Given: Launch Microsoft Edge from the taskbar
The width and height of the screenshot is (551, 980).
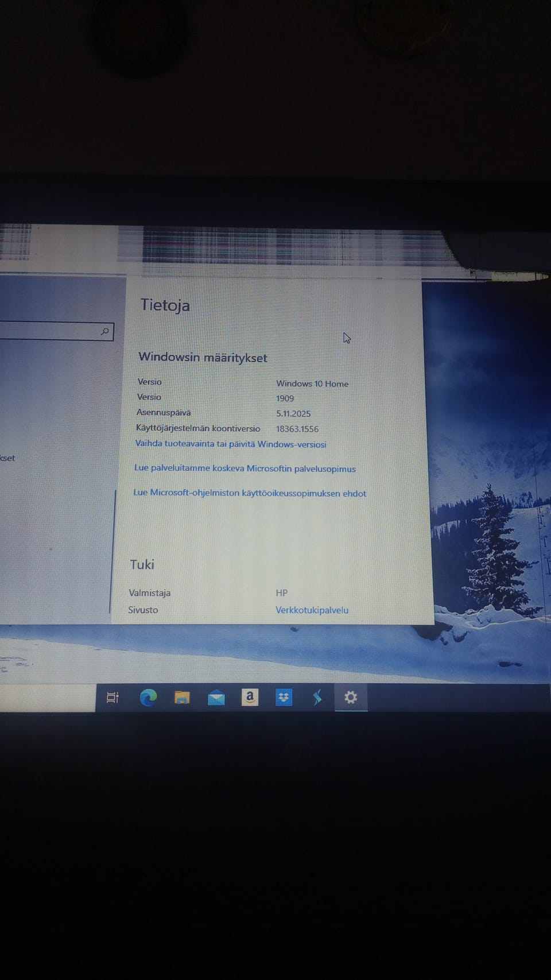Looking at the screenshot, I should [x=148, y=698].
